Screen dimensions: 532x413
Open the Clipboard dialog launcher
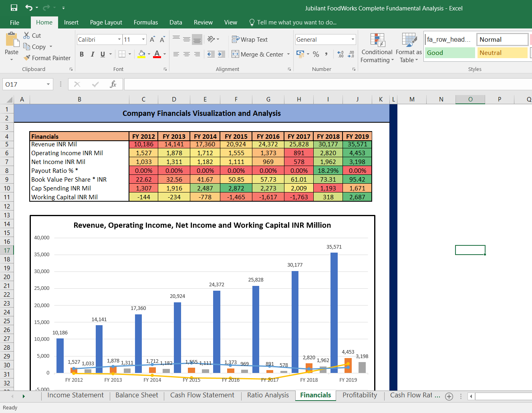pos(71,69)
